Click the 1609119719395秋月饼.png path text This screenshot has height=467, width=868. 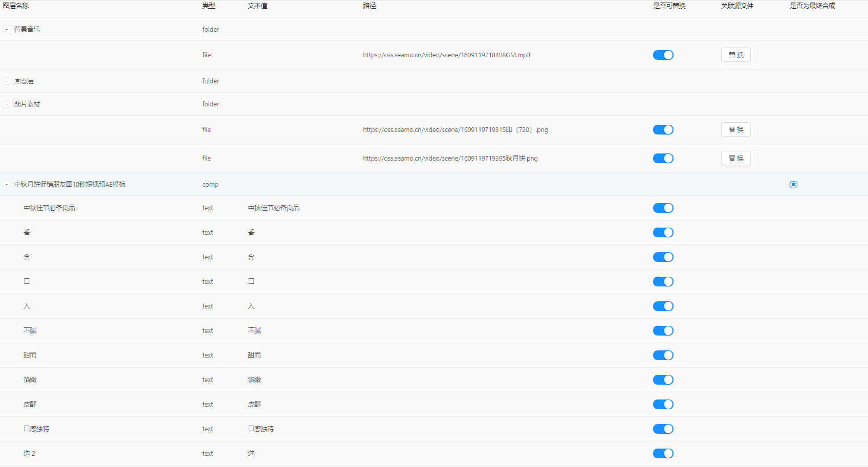(x=450, y=159)
